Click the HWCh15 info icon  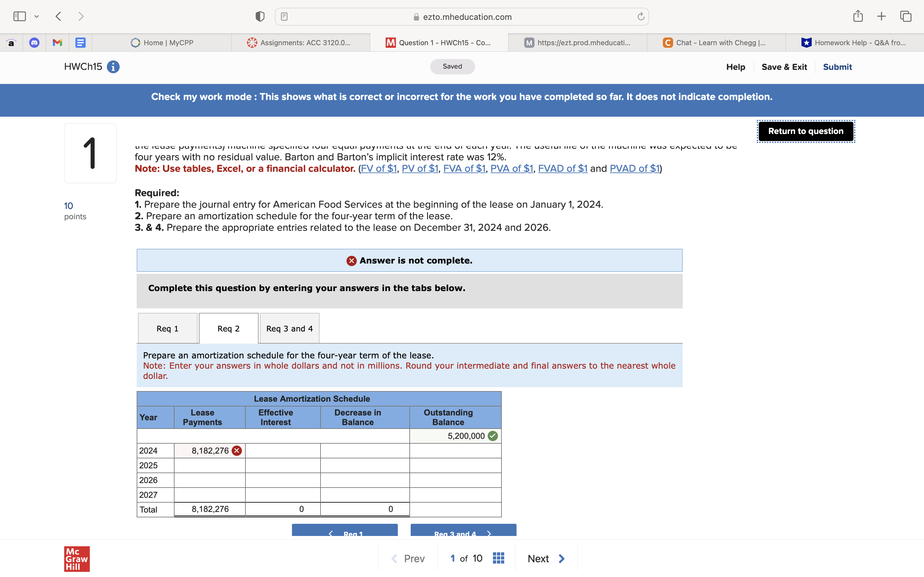113,67
